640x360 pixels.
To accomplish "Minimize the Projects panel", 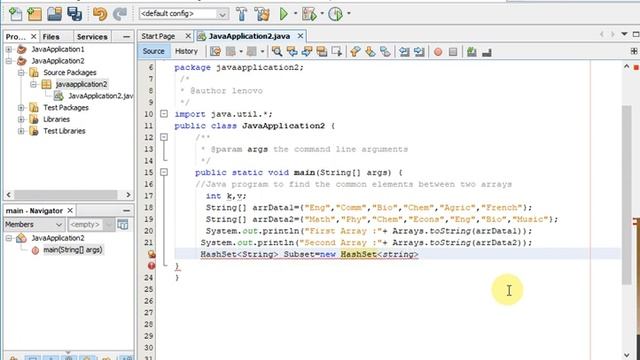I will [127, 37].
